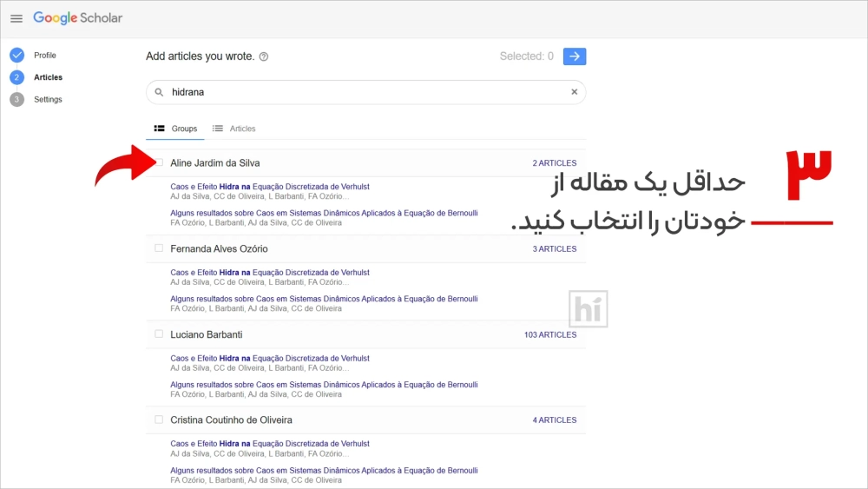Click the Google Scholar logo
868x489 pixels.
(77, 17)
